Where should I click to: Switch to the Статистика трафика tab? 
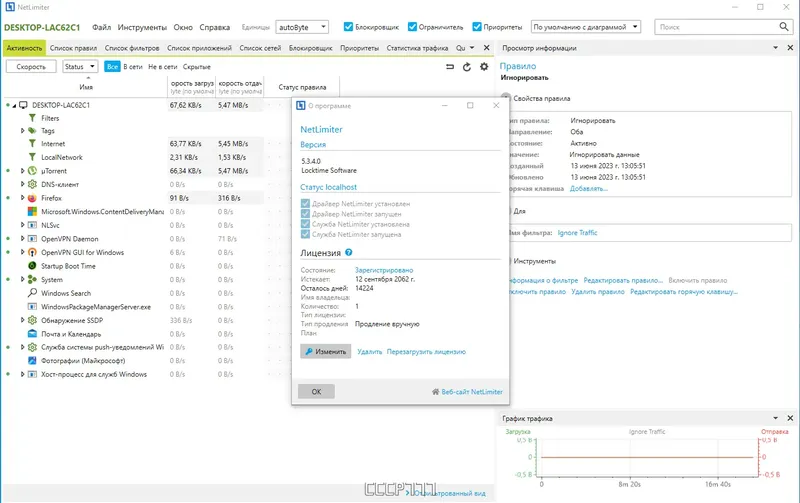click(417, 48)
